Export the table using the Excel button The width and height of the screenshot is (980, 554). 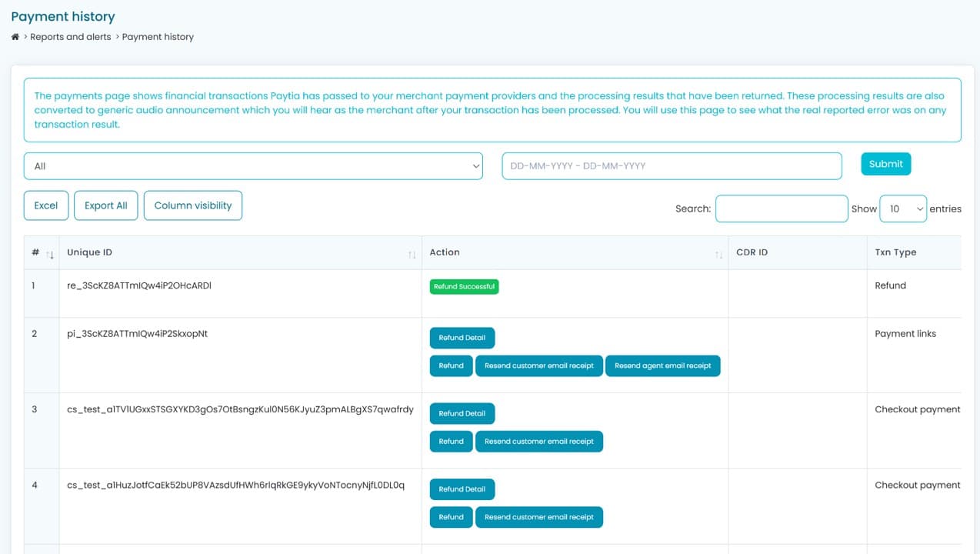[45, 205]
